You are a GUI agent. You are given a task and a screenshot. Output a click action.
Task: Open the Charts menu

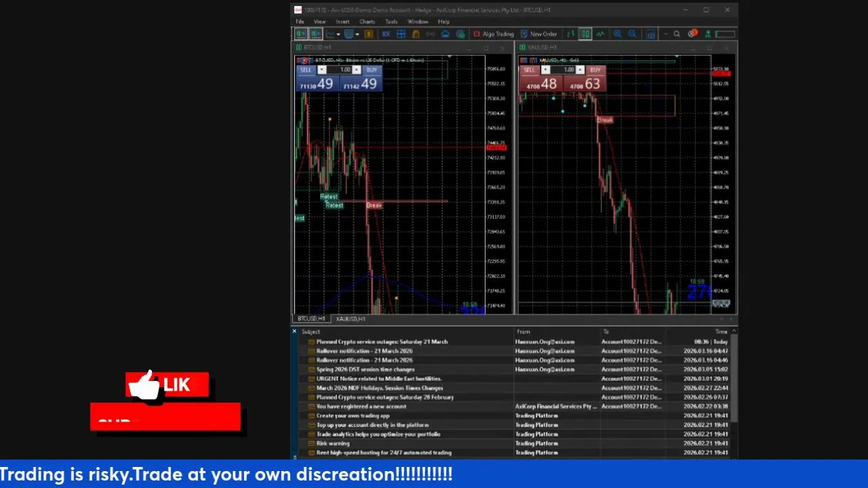point(367,22)
